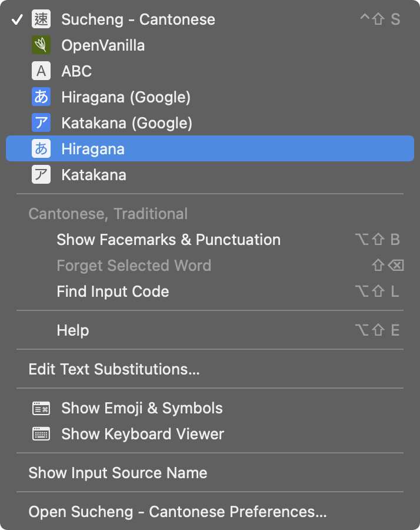Open Sucheng - Cantonese Preferences…
The width and height of the screenshot is (420, 530).
click(x=177, y=512)
